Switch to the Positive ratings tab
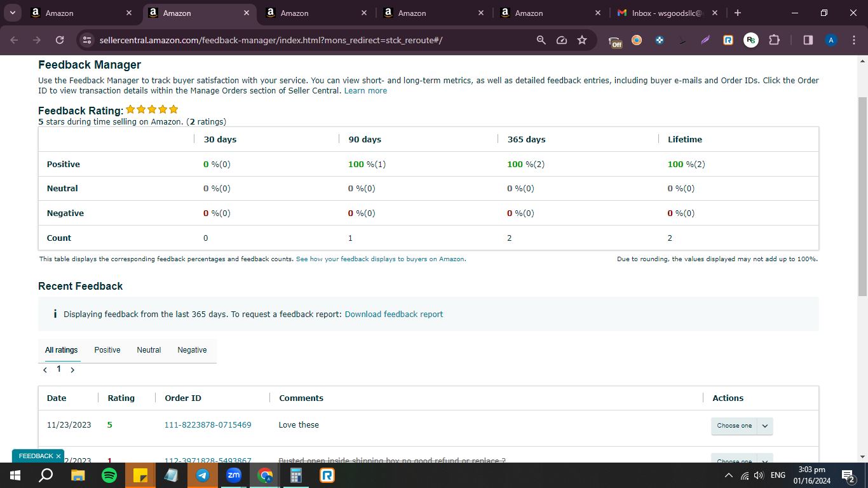 pyautogui.click(x=107, y=350)
